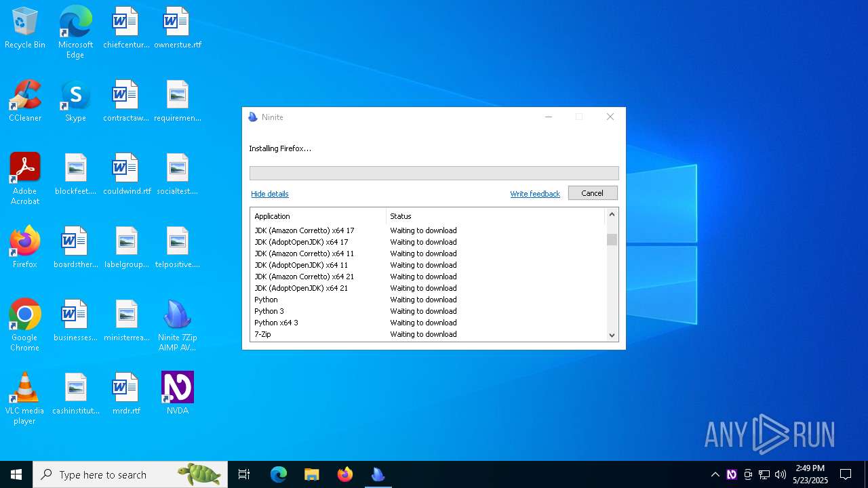Select the blockfeet image file icon
The width and height of the screenshot is (868, 488).
[75, 175]
